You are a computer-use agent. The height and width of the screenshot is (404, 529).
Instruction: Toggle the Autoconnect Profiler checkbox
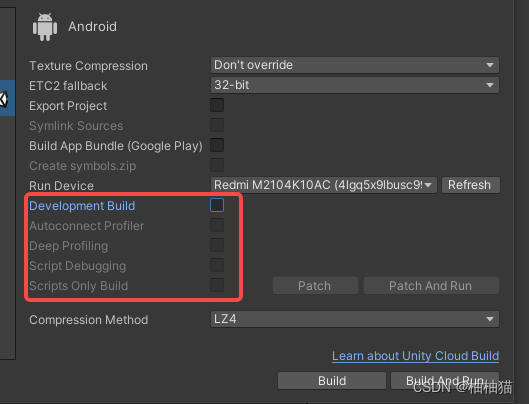(x=217, y=225)
